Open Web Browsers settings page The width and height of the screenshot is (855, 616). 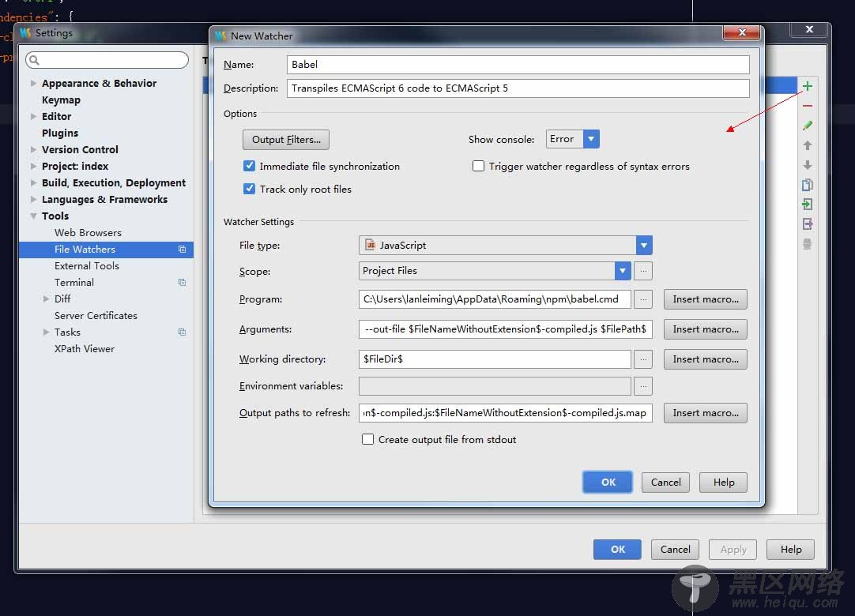point(88,233)
